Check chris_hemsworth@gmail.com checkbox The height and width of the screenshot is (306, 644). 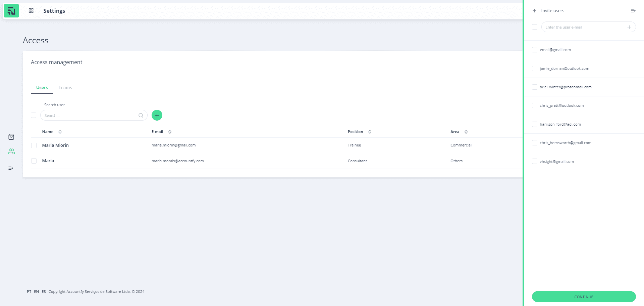point(535,143)
